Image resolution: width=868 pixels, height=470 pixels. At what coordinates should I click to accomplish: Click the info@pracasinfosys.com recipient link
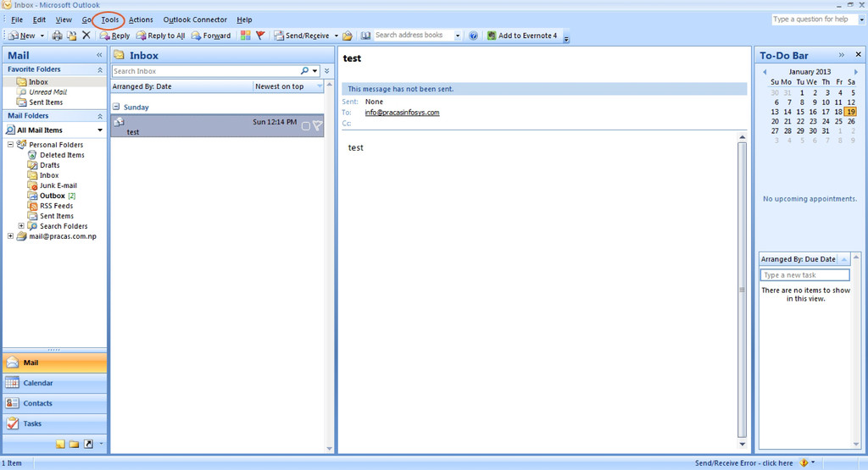point(402,113)
